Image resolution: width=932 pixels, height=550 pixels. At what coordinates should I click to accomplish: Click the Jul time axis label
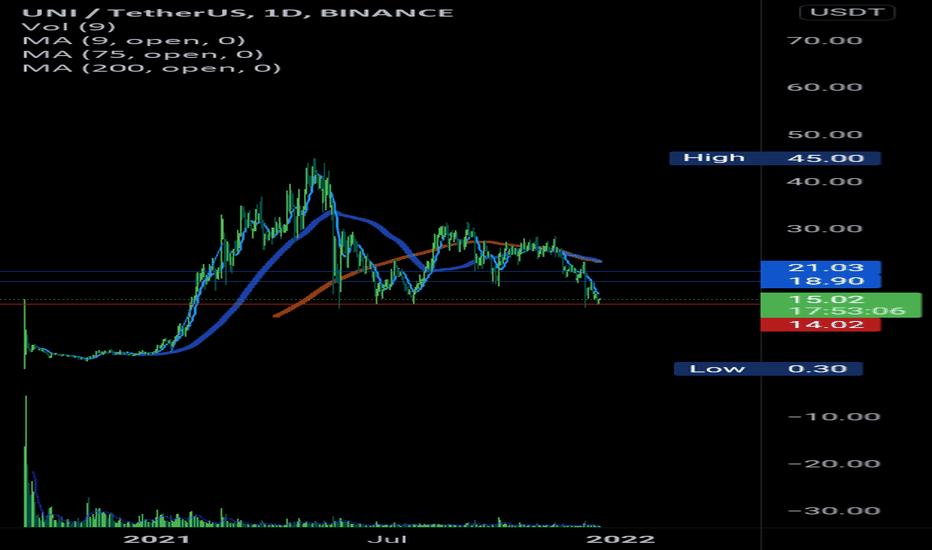pyautogui.click(x=387, y=539)
